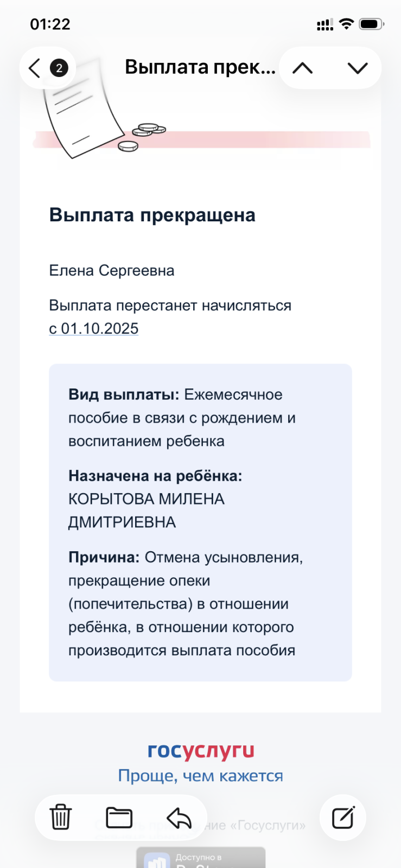Viewport: 401px width, 868px height.
Task: Tap the Вид выплаты description text
Action: click(x=182, y=418)
